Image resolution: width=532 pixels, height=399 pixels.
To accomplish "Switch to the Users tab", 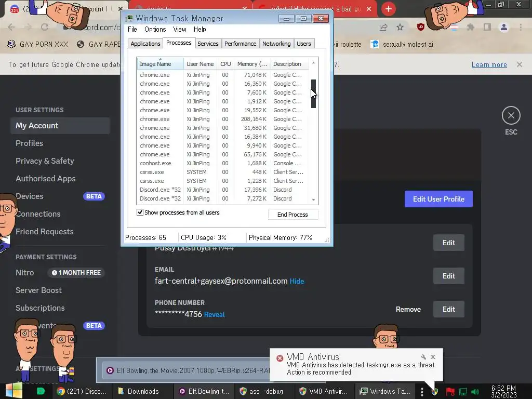I will [x=303, y=44].
